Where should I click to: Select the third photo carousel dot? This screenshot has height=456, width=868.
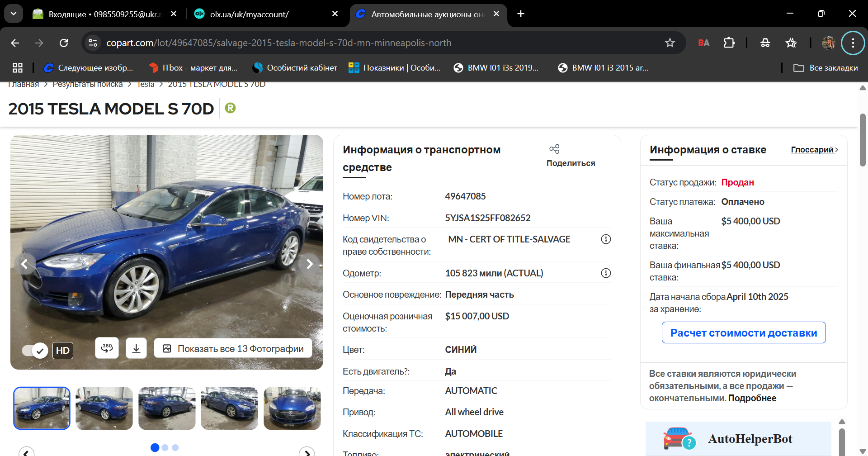pos(175,448)
